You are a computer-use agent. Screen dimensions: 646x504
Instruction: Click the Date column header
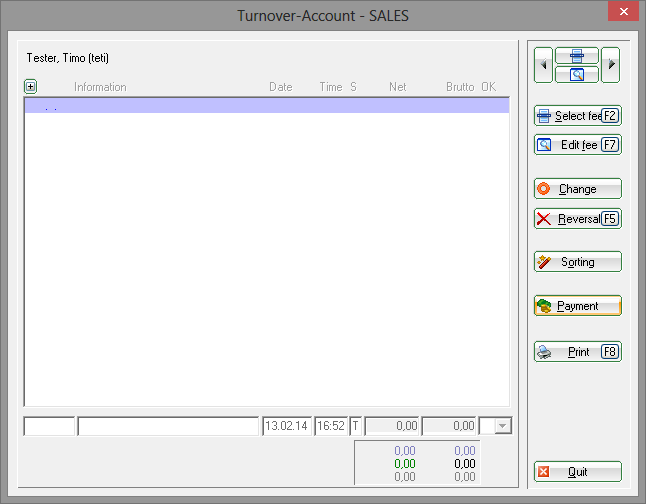click(281, 87)
